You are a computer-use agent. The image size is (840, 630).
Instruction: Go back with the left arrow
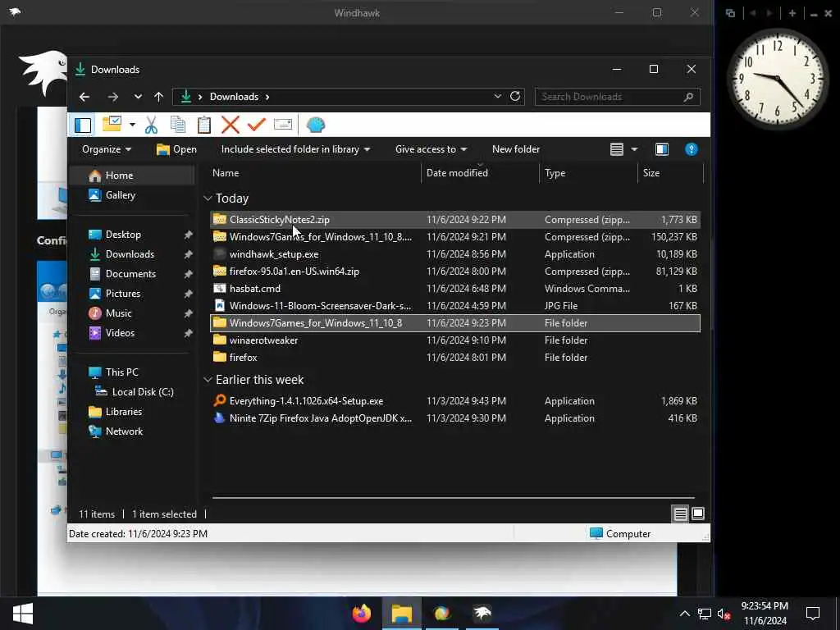click(x=84, y=97)
